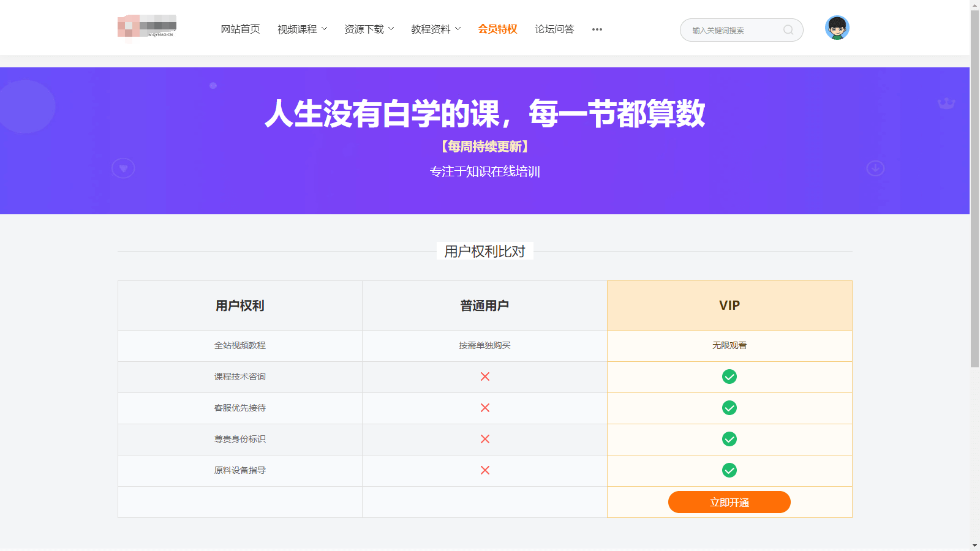Click the user avatar icon
The image size is (980, 551).
click(x=837, y=27)
